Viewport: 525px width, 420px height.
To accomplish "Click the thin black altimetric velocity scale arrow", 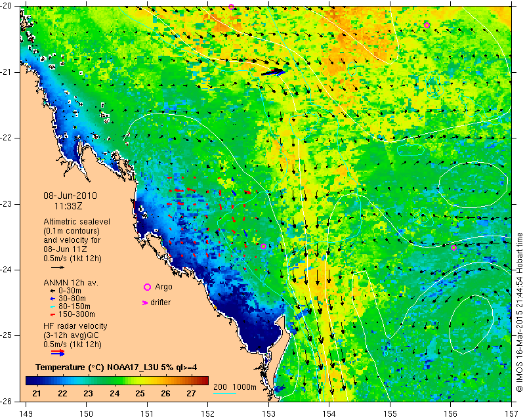I will click(58, 267).
